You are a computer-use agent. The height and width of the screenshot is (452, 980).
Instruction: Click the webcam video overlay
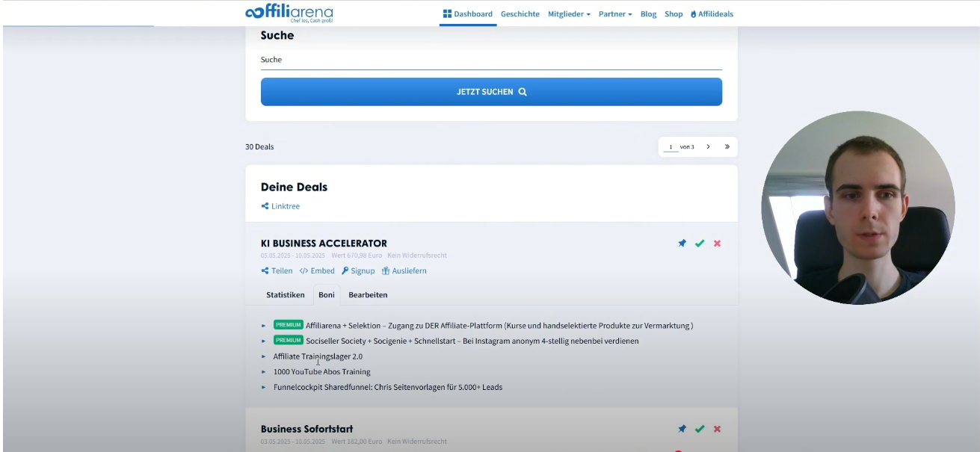(x=858, y=208)
